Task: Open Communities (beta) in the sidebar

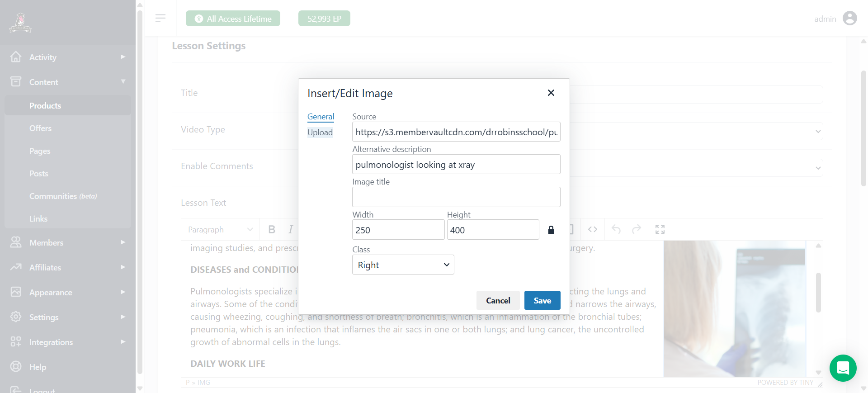Action: point(63,196)
